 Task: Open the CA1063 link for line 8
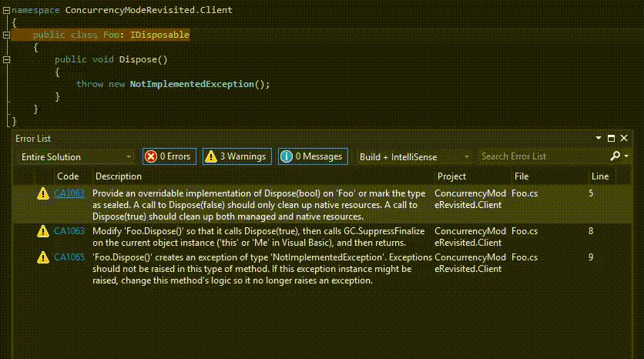coord(69,231)
